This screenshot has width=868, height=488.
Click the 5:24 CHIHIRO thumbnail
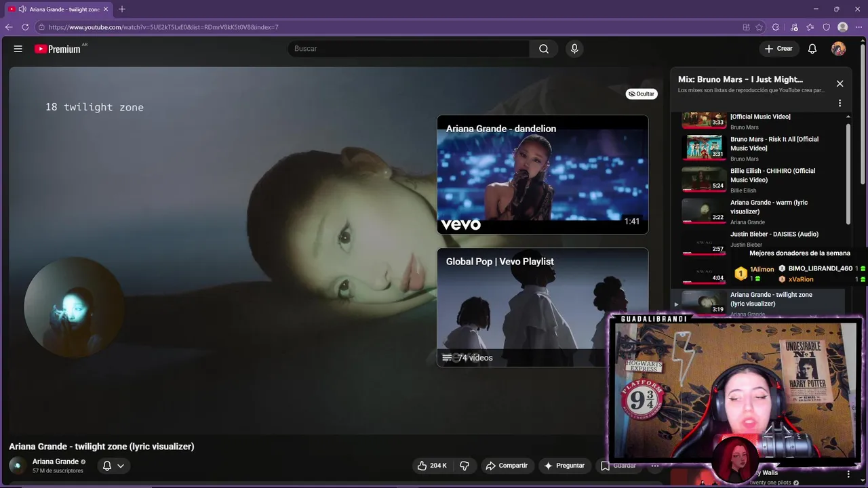point(704,179)
